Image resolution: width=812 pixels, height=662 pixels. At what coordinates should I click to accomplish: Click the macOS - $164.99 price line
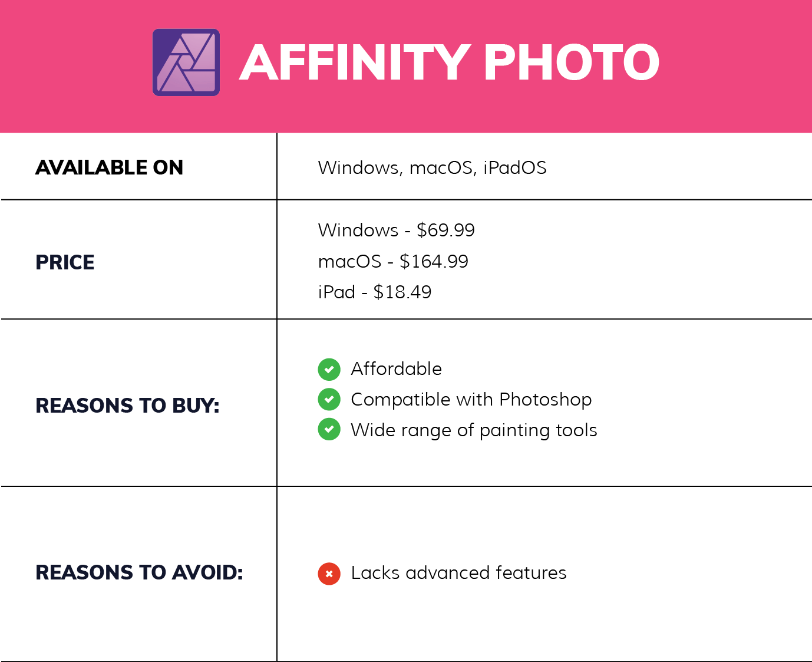393,261
